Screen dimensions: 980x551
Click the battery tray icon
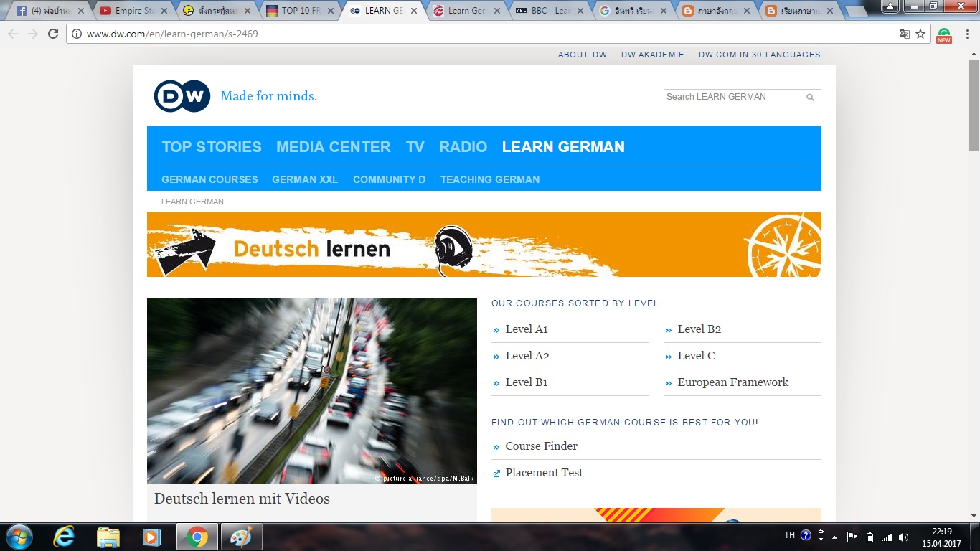click(x=870, y=537)
